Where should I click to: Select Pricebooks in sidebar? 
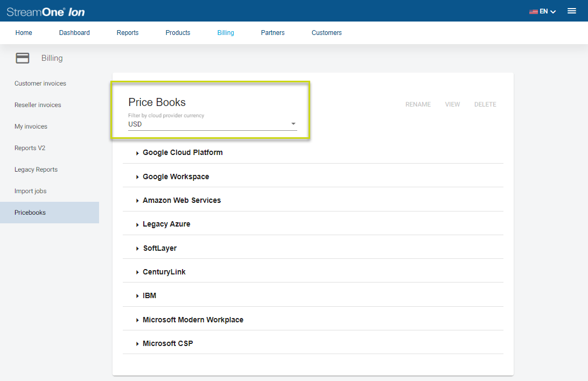click(x=50, y=213)
